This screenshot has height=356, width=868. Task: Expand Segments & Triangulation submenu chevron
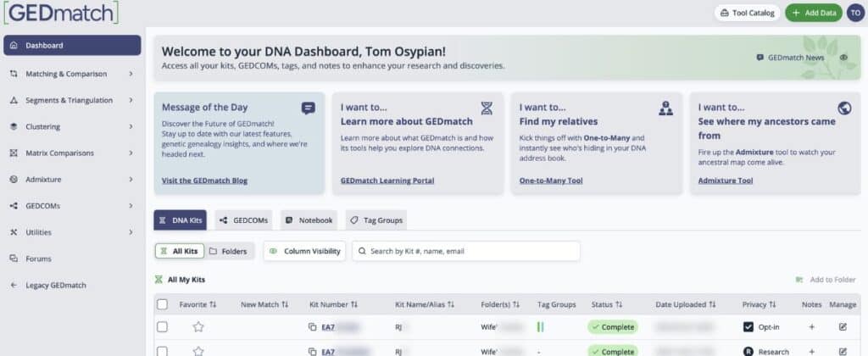click(131, 100)
